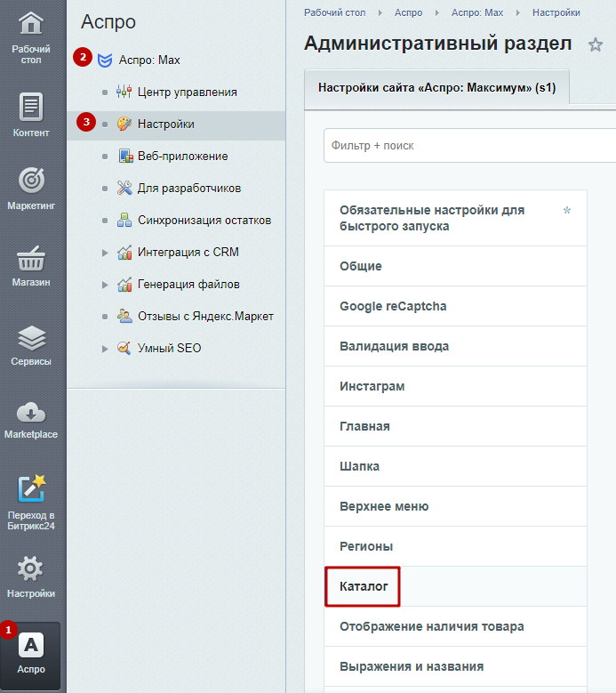The width and height of the screenshot is (616, 693).
Task: Click the Настройки breadcrumb link
Action: (556, 12)
